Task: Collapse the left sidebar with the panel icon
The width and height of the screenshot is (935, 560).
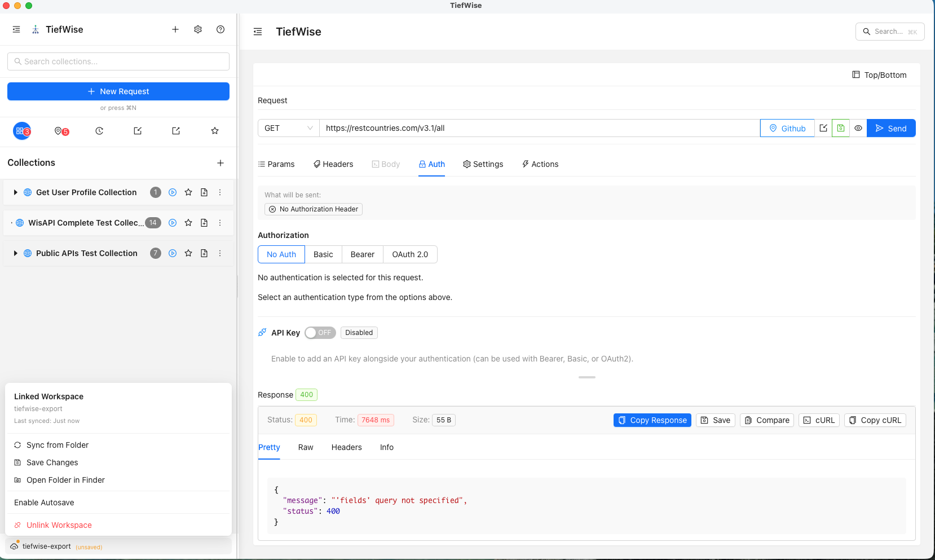Action: click(x=16, y=29)
